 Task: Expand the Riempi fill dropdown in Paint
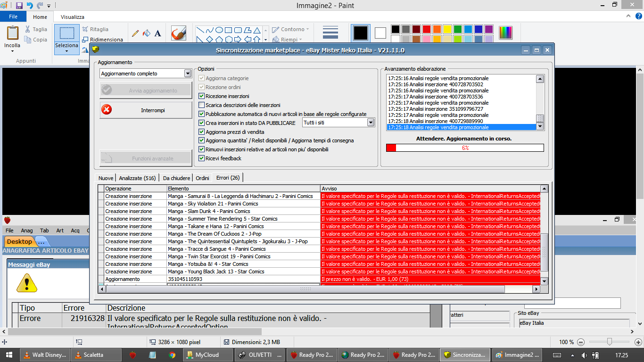click(300, 40)
